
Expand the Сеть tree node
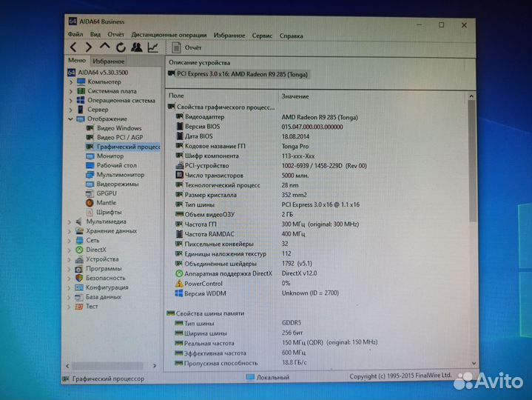coord(70,241)
